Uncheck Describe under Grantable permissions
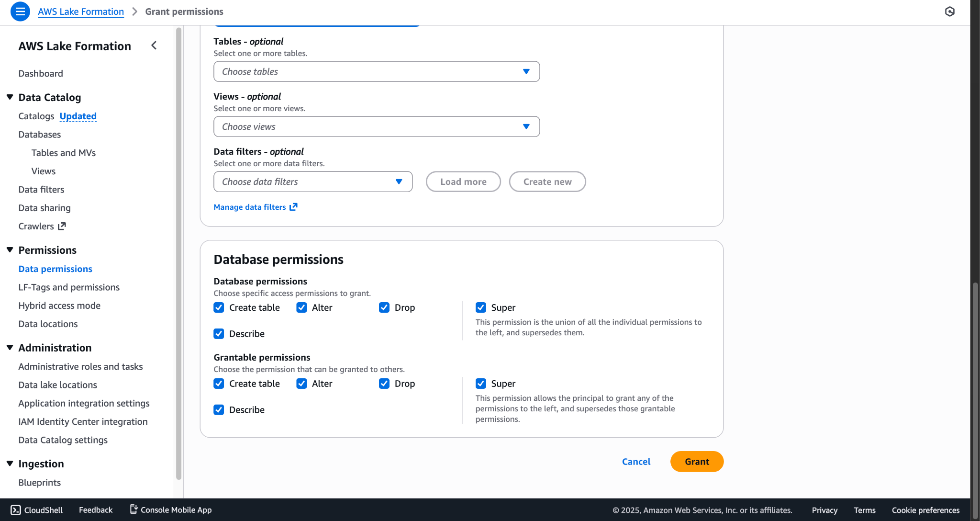Viewport: 980px width, 521px height. click(x=219, y=410)
